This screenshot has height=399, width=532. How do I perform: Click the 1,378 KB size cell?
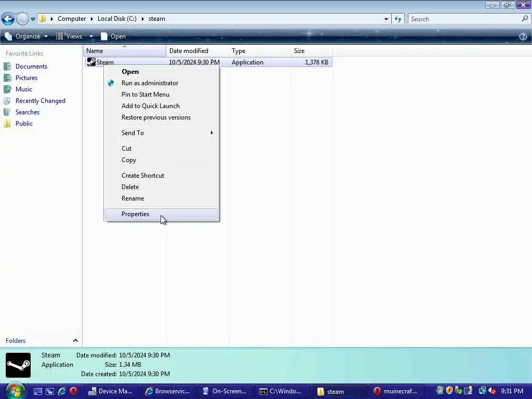(x=316, y=62)
